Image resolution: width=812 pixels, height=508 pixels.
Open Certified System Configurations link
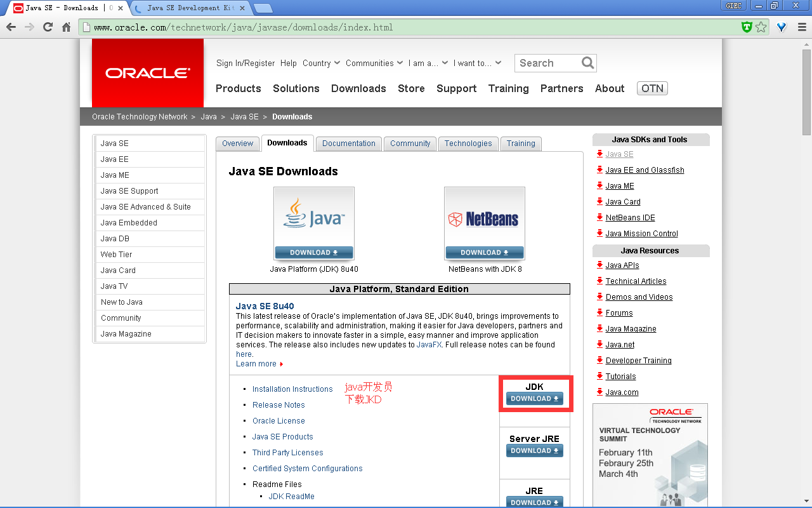tap(308, 469)
